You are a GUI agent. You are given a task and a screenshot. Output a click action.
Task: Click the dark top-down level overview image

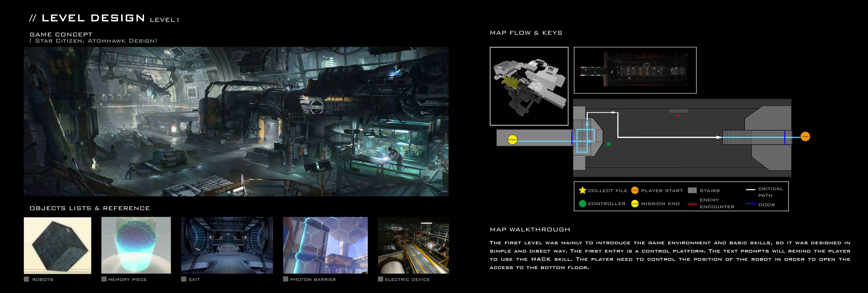tap(635, 70)
